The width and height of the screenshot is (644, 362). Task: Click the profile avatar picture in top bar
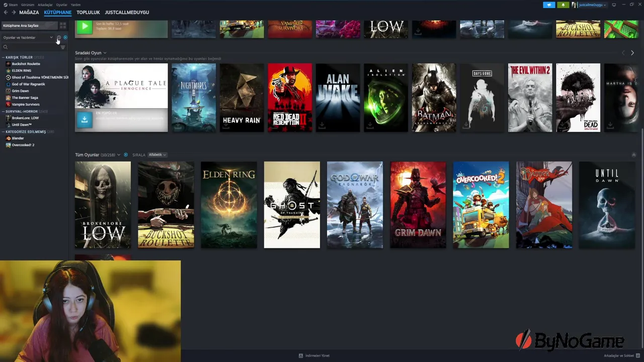tap(575, 5)
